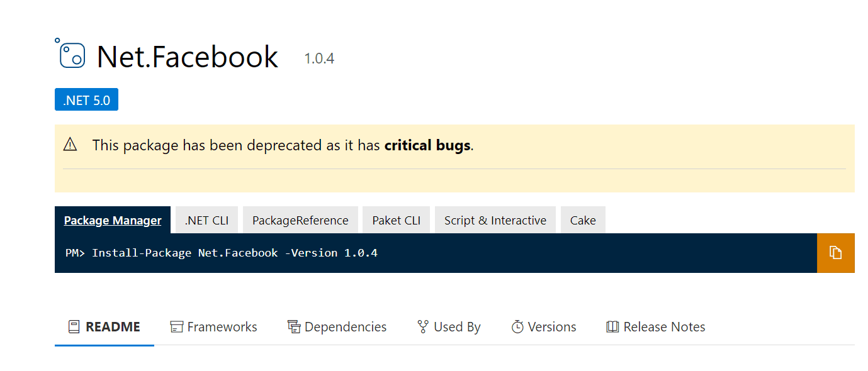
Task: Switch to the .NET CLI tab
Action: coord(206,220)
